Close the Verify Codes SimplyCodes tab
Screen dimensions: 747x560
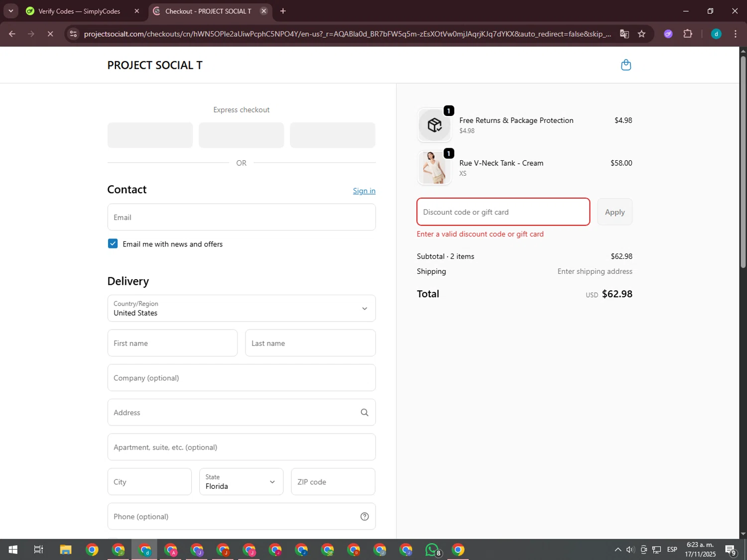[x=137, y=11]
